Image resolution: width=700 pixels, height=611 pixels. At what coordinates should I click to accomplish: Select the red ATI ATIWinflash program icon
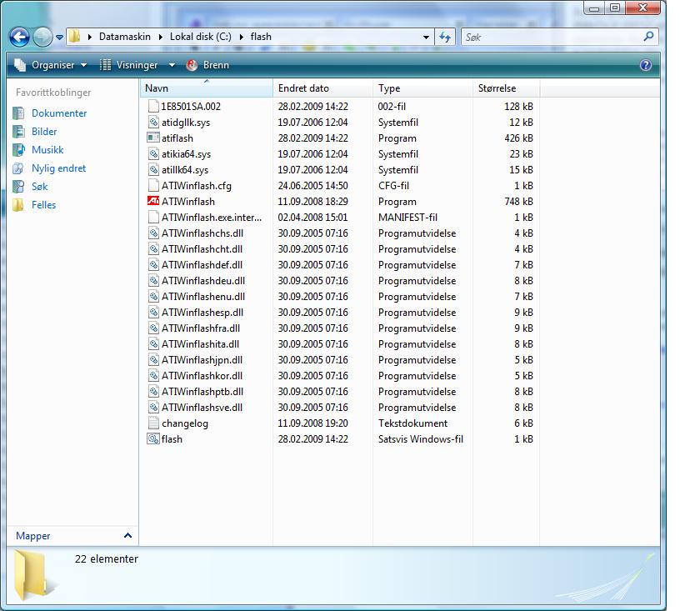(153, 201)
